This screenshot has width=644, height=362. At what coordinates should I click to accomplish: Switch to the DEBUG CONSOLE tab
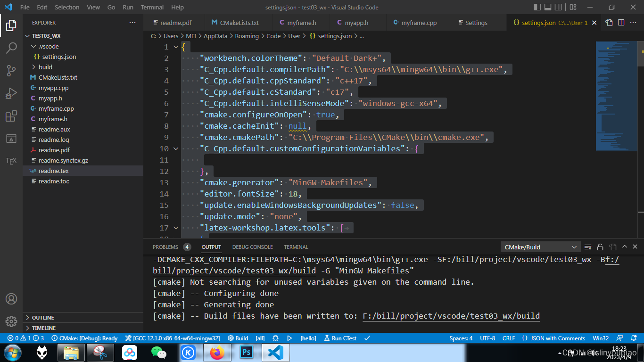coord(253,247)
